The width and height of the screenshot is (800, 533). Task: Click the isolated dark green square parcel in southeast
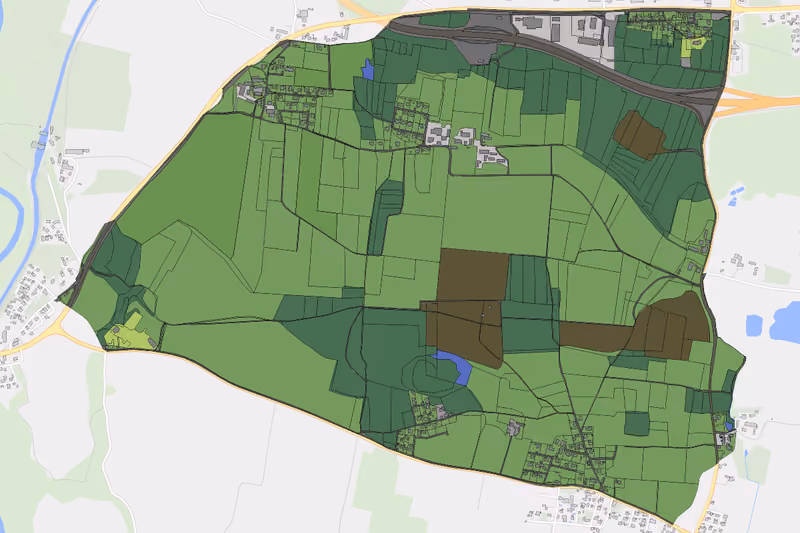[637, 423]
